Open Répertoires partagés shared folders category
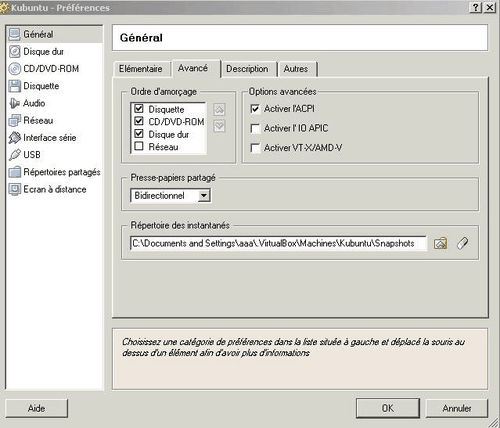Viewport: 500px width, 428px height. click(x=62, y=172)
